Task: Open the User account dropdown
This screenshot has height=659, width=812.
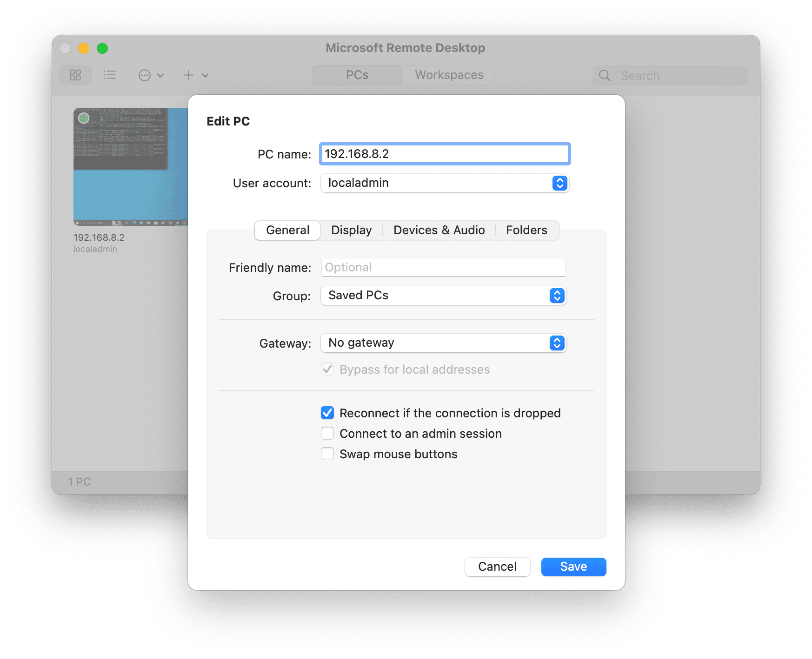Action: 445,183
